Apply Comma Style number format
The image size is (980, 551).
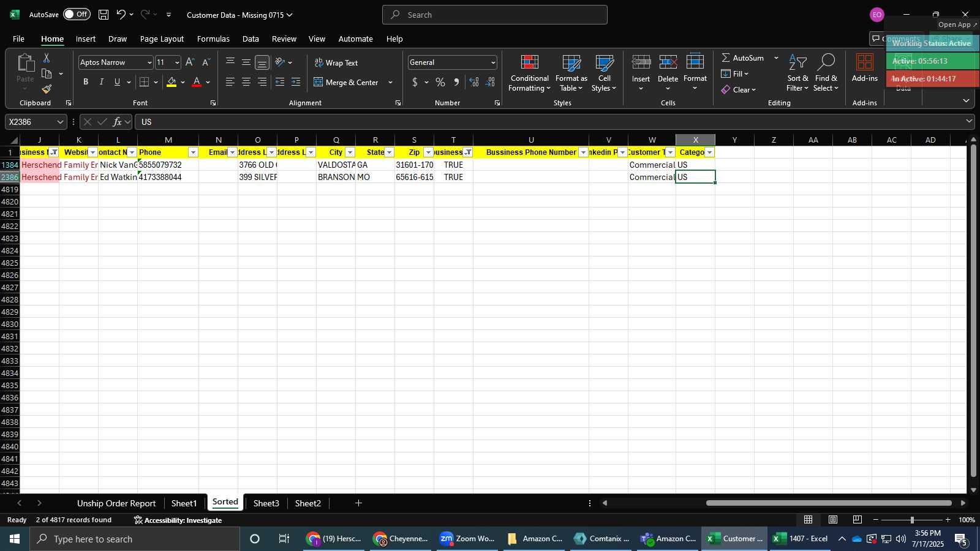pos(456,82)
